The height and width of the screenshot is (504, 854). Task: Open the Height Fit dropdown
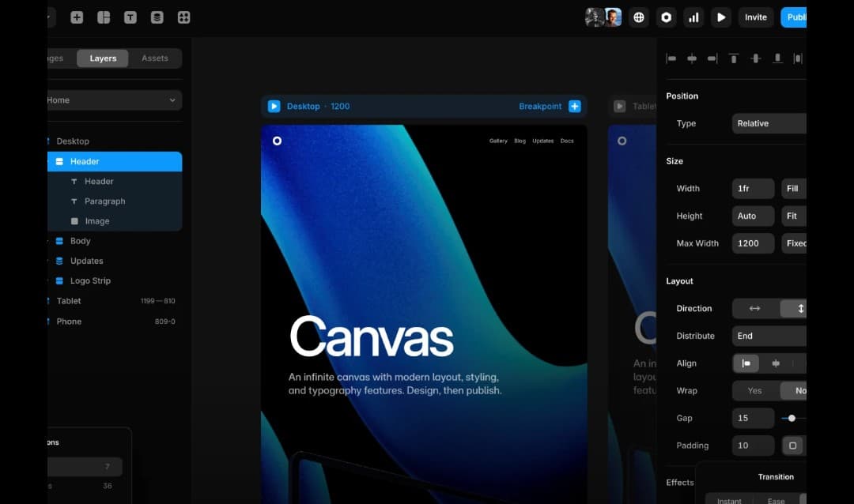pyautogui.click(x=794, y=216)
